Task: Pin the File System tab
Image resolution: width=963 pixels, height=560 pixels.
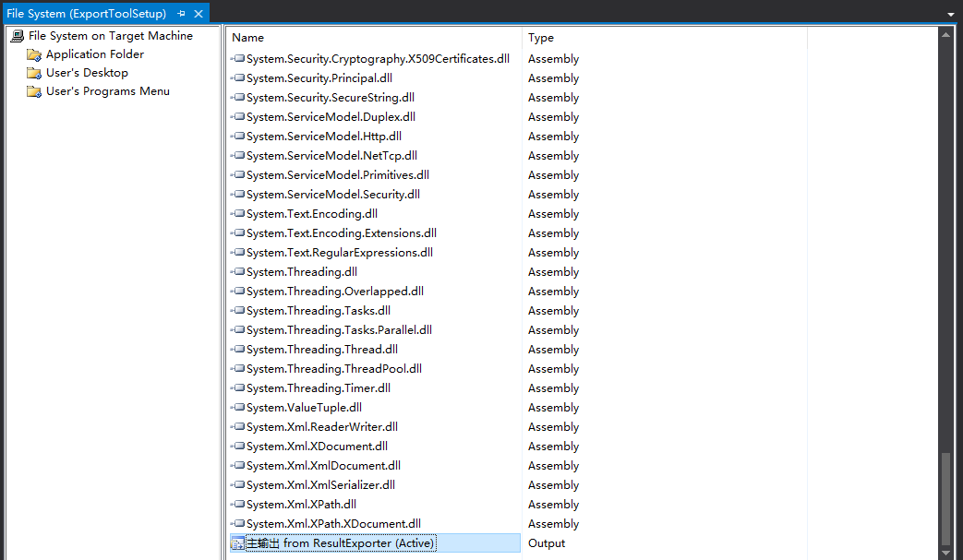Action: pyautogui.click(x=181, y=14)
